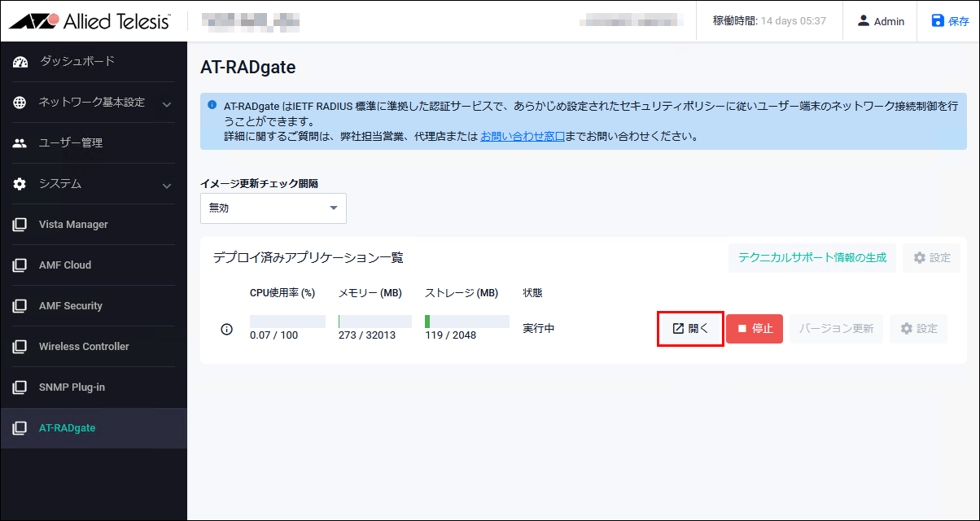Screen dimensions: 980x521
Task: Click the red 停止 button
Action: tap(755, 329)
